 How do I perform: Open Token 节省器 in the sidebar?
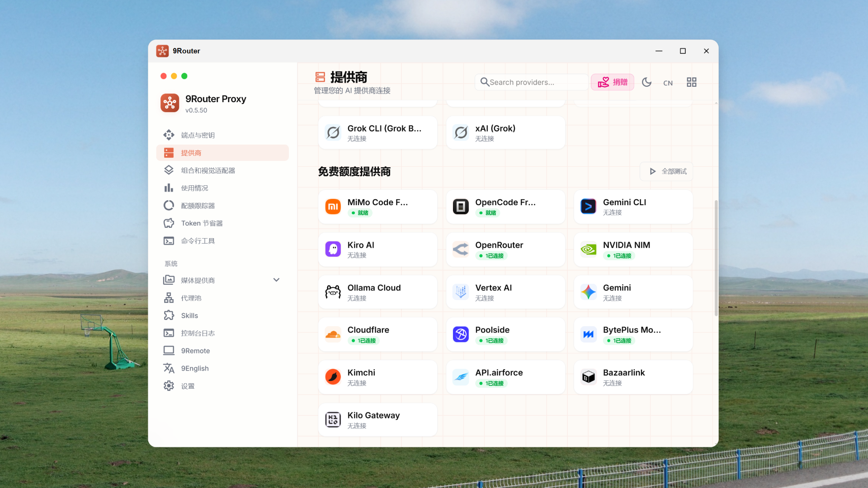[222, 223]
